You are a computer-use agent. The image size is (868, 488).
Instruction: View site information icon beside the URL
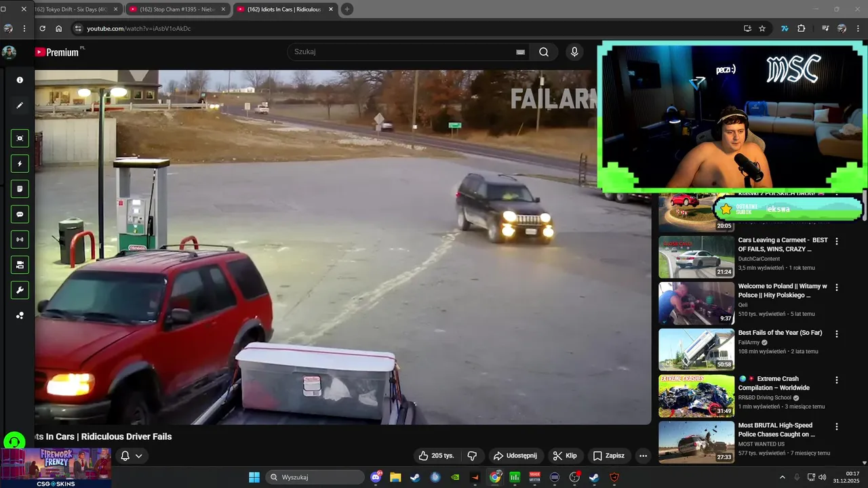pos(78,28)
